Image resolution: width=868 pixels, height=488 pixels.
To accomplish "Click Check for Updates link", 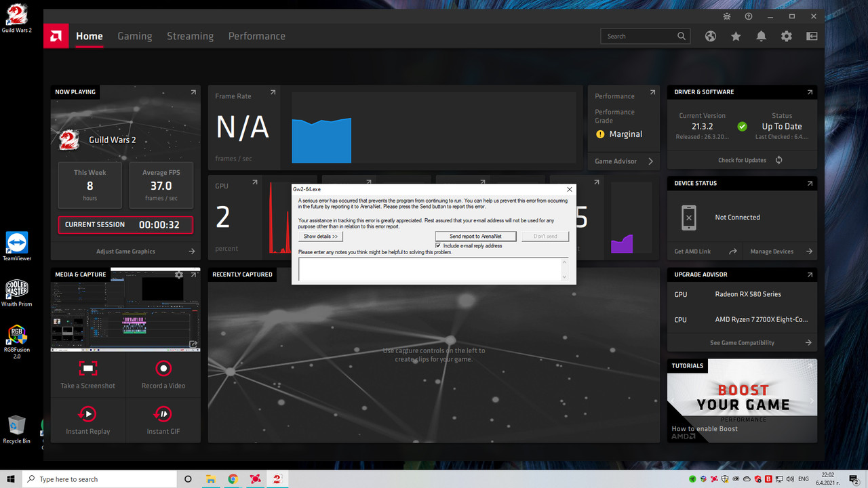I will 743,160.
